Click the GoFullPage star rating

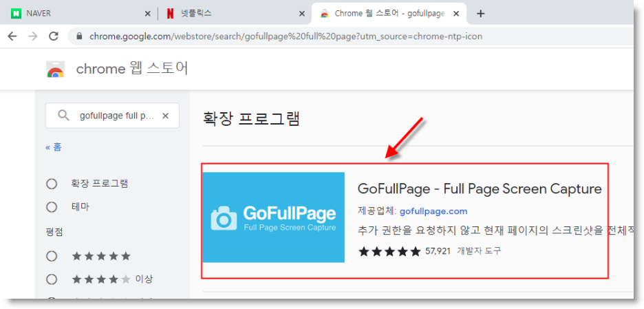click(389, 251)
